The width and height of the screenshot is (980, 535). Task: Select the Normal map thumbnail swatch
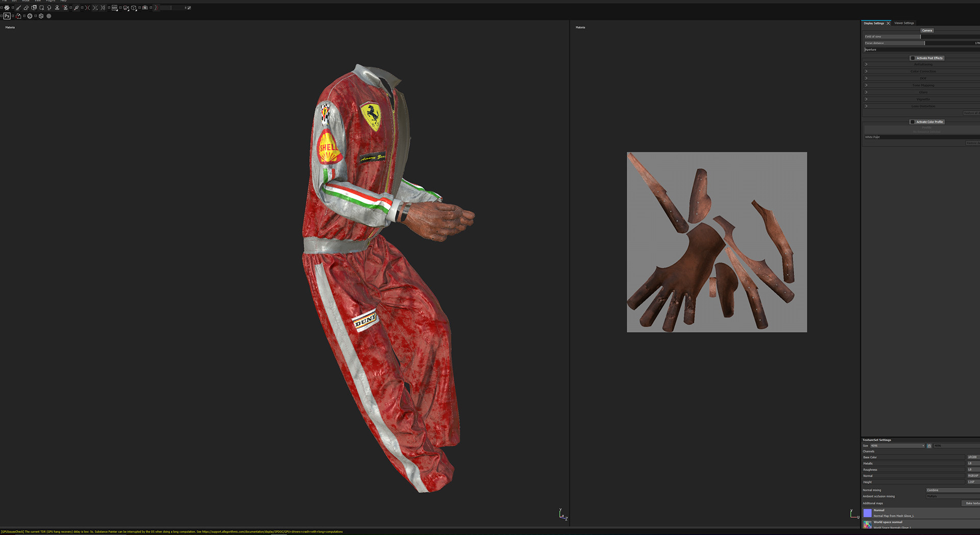(868, 513)
